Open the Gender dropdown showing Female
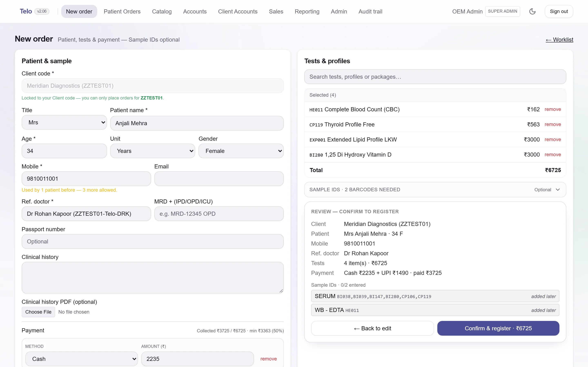This screenshot has height=367, width=588. (241, 151)
